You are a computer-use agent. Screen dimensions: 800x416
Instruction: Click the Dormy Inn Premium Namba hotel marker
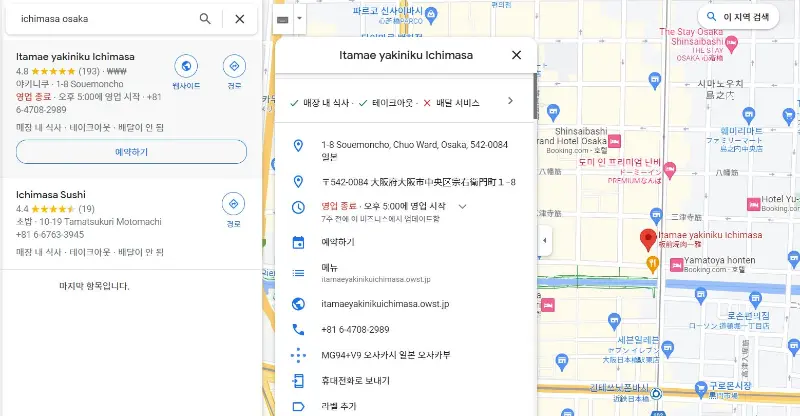[670, 170]
